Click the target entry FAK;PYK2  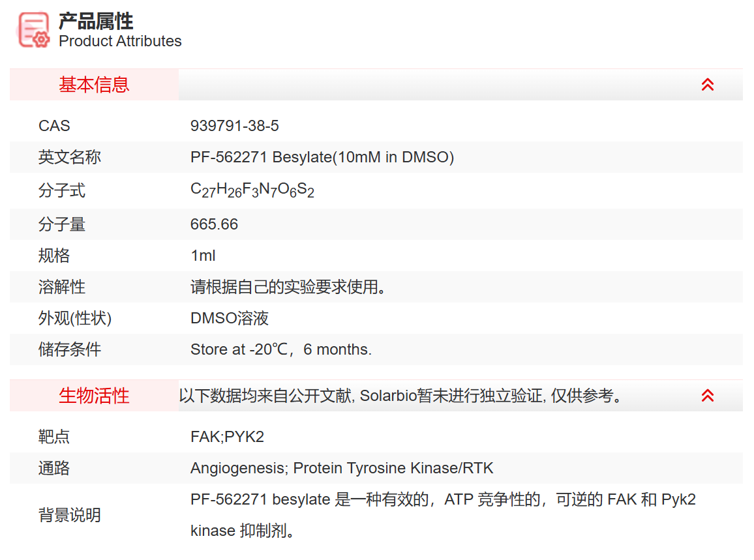227,436
